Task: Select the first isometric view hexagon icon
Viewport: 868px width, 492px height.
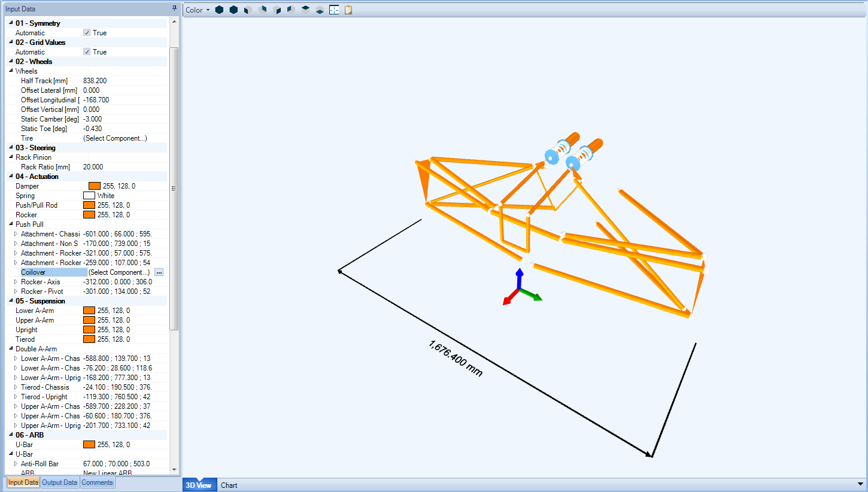Action: point(219,10)
